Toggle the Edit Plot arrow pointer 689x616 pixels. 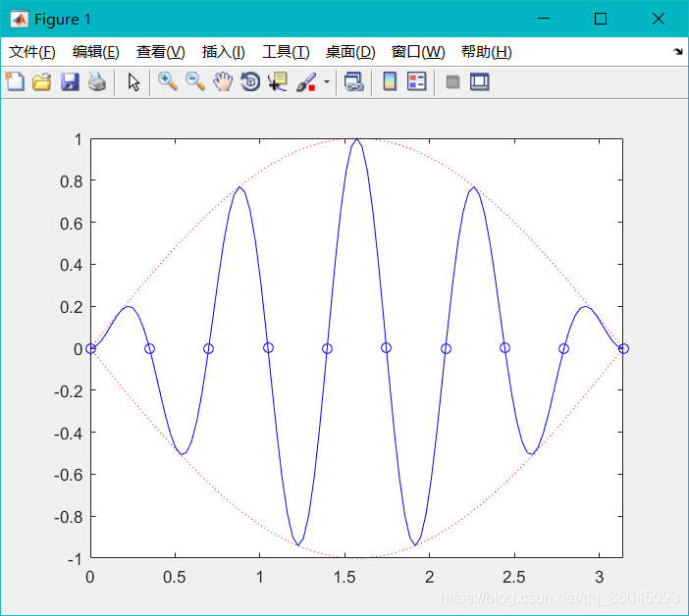coord(134,82)
